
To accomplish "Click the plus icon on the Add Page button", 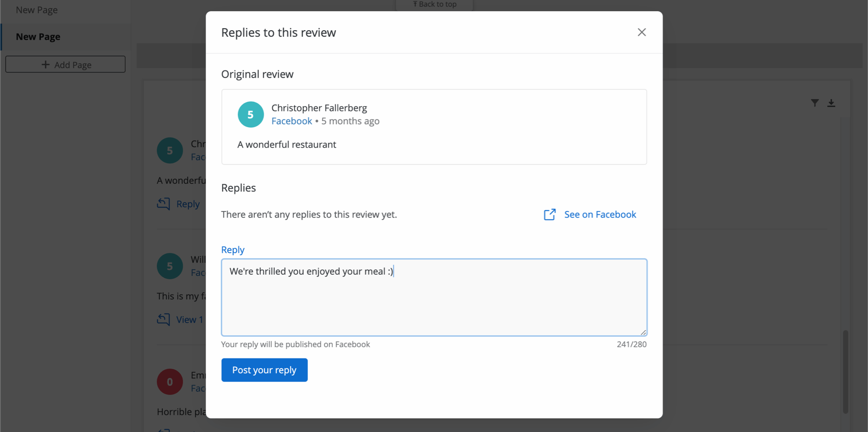I will coord(45,65).
